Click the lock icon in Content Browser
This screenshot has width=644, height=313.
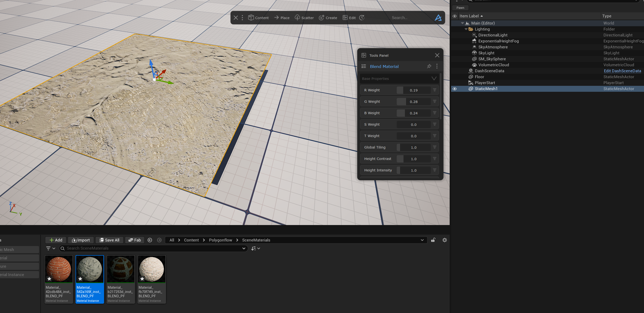433,240
